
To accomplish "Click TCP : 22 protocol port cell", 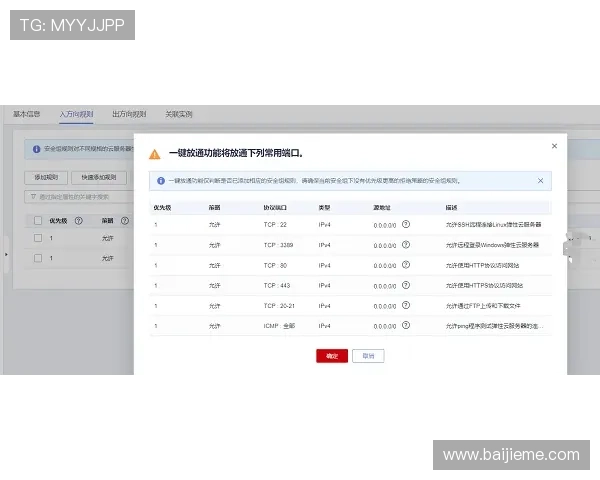I will pos(275,225).
